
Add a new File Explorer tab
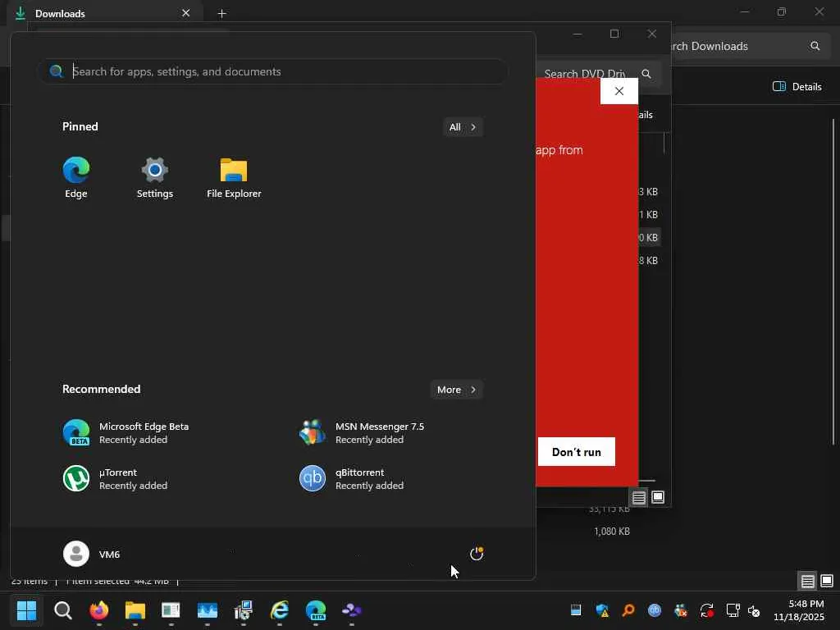click(221, 13)
